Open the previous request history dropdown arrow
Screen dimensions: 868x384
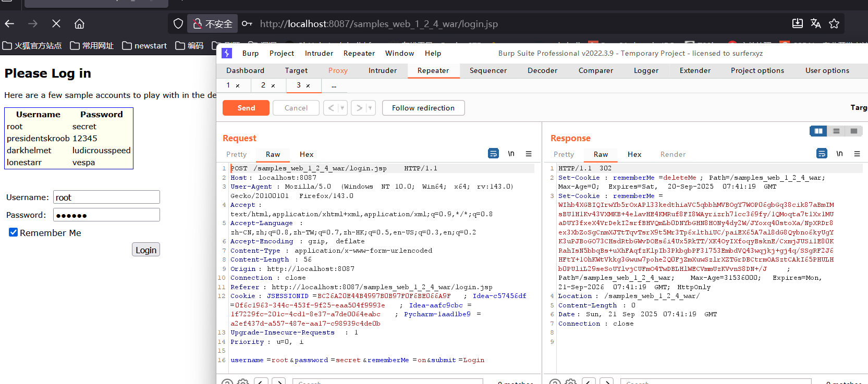[x=342, y=108]
